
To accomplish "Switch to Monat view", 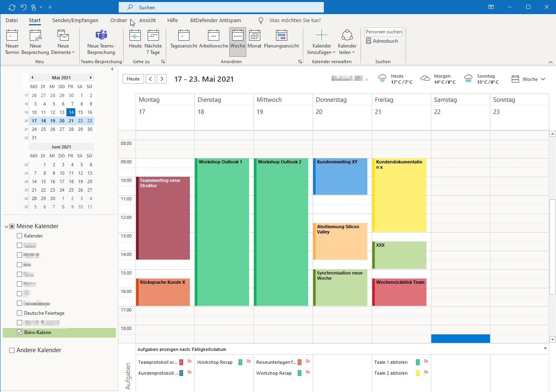I will (254, 39).
